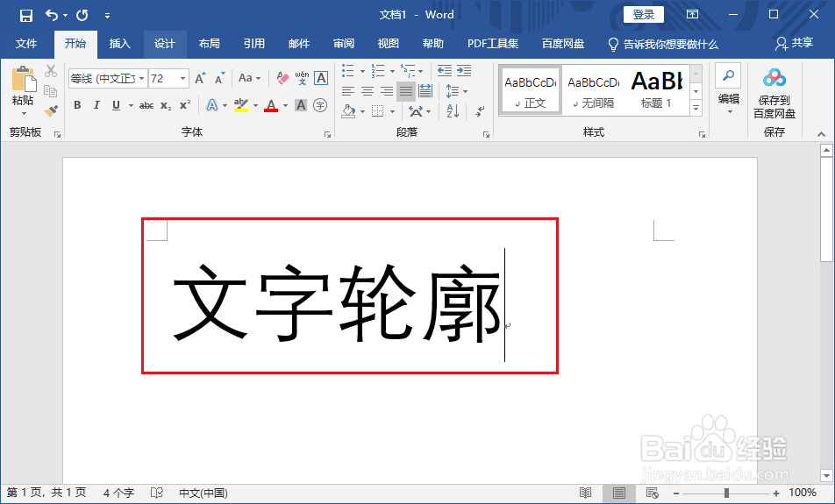Click the word count 4 个字

pos(118,493)
